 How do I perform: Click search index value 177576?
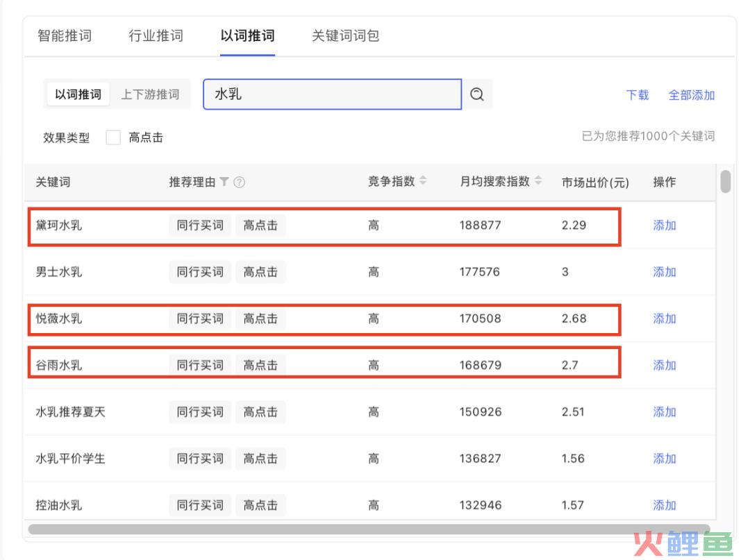coord(480,272)
